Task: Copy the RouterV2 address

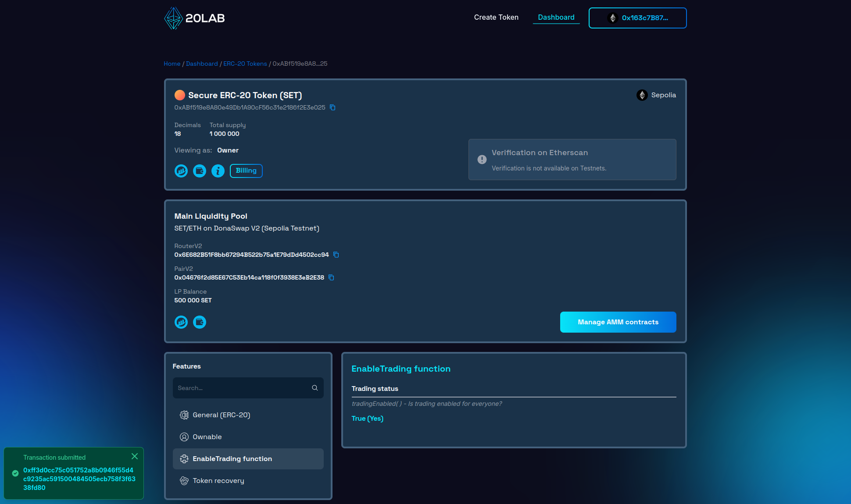Action: click(336, 255)
